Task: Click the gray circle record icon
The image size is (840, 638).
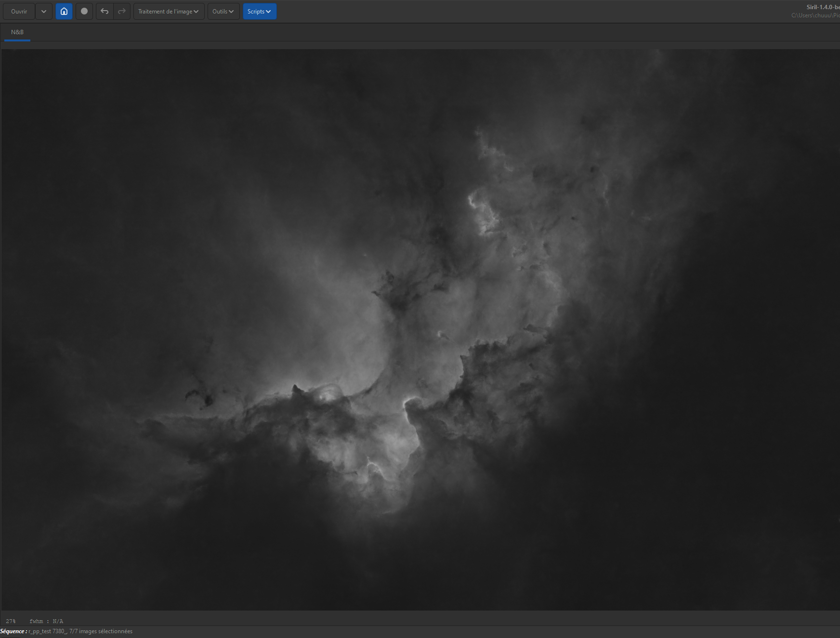Action: pyautogui.click(x=84, y=12)
